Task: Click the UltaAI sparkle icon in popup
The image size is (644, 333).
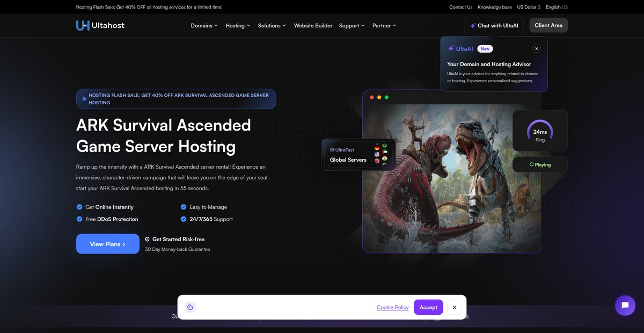Action: click(451, 48)
